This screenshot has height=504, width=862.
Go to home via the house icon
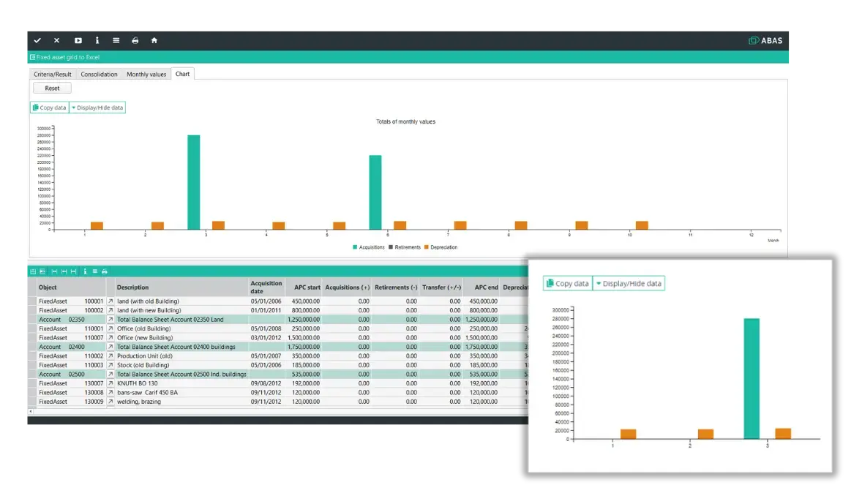pyautogui.click(x=154, y=41)
